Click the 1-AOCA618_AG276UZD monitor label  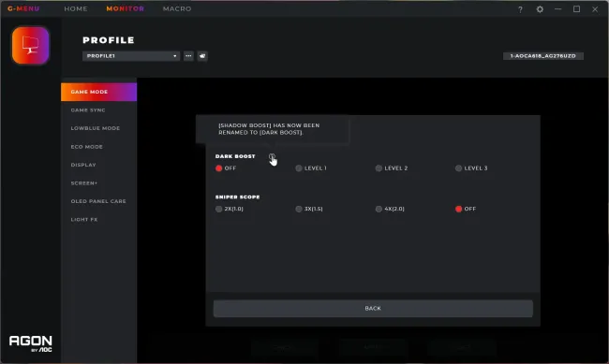pyautogui.click(x=543, y=56)
